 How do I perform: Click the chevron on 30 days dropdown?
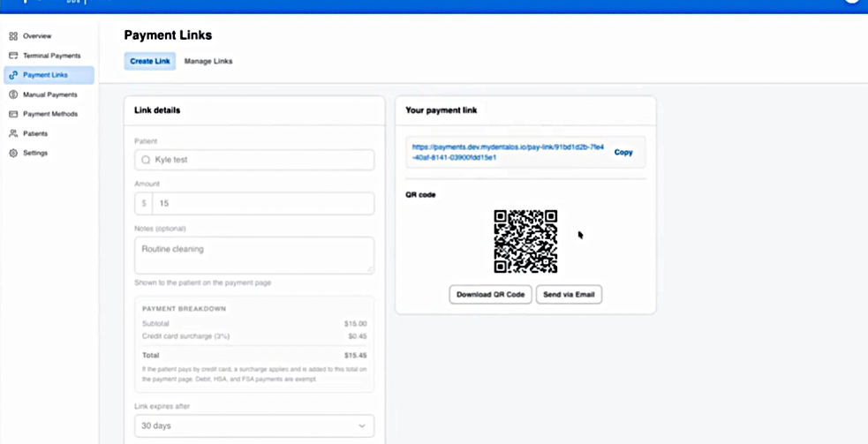(362, 425)
